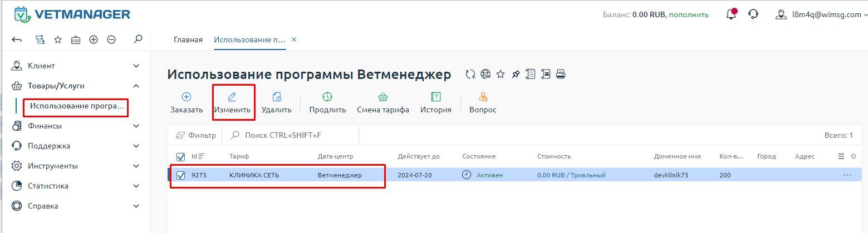Open the checklist scroll icon by title
Screen dimensions: 868x233
point(531,74)
